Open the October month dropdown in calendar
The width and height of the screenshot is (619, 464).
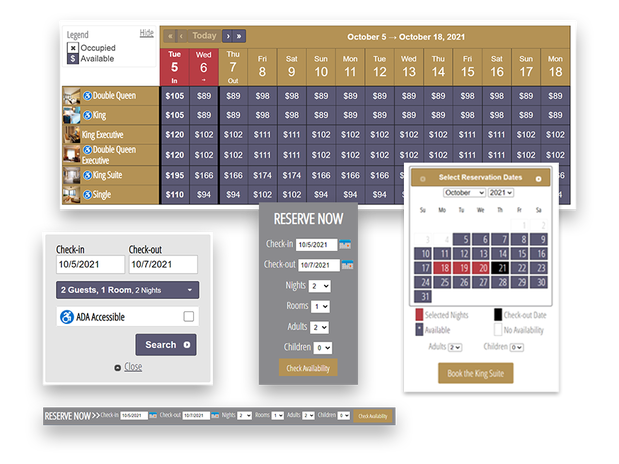[x=464, y=193]
